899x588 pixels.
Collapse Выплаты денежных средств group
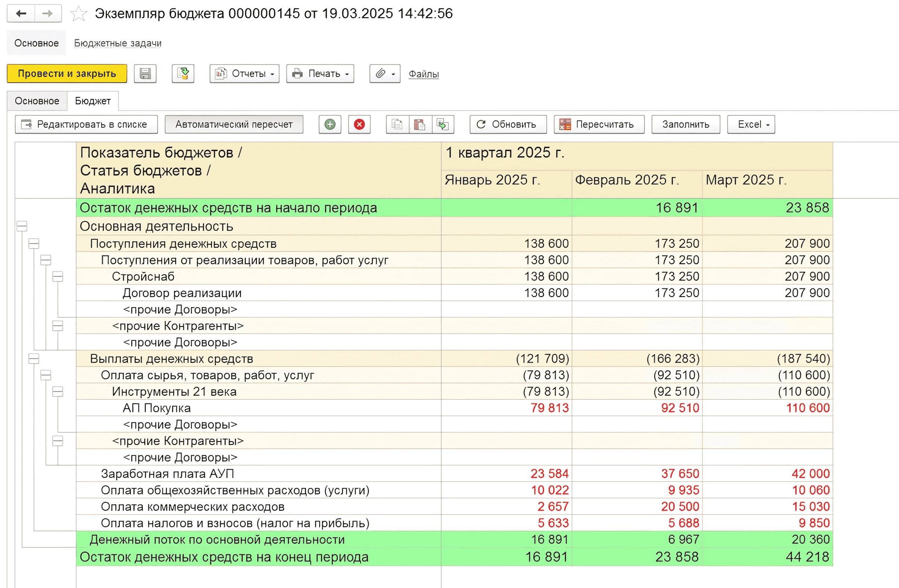point(34,358)
